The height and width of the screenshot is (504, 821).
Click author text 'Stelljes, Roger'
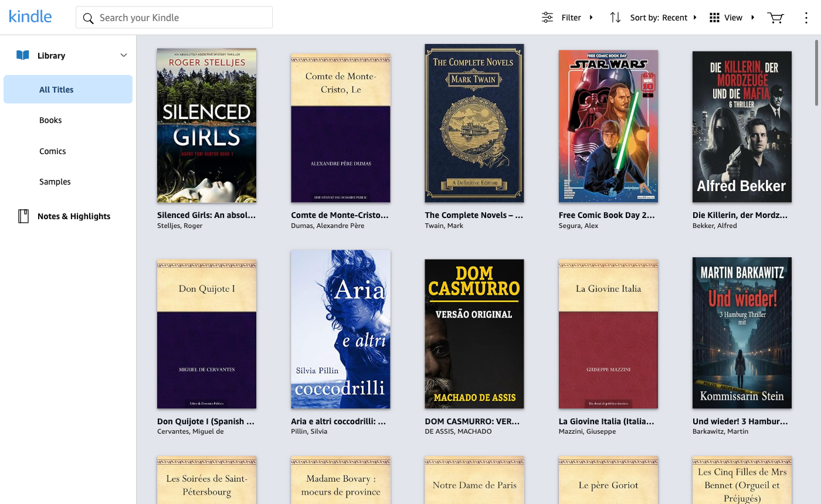click(180, 226)
